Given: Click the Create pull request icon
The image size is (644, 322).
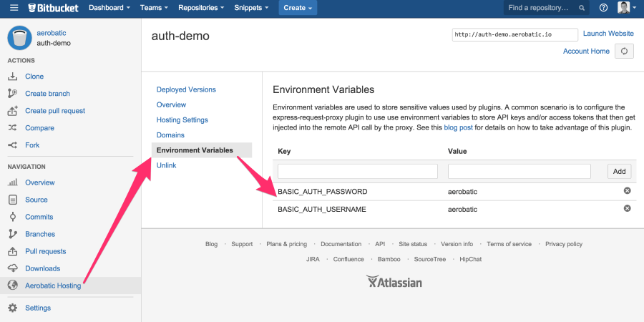Looking at the screenshot, I should tap(13, 111).
